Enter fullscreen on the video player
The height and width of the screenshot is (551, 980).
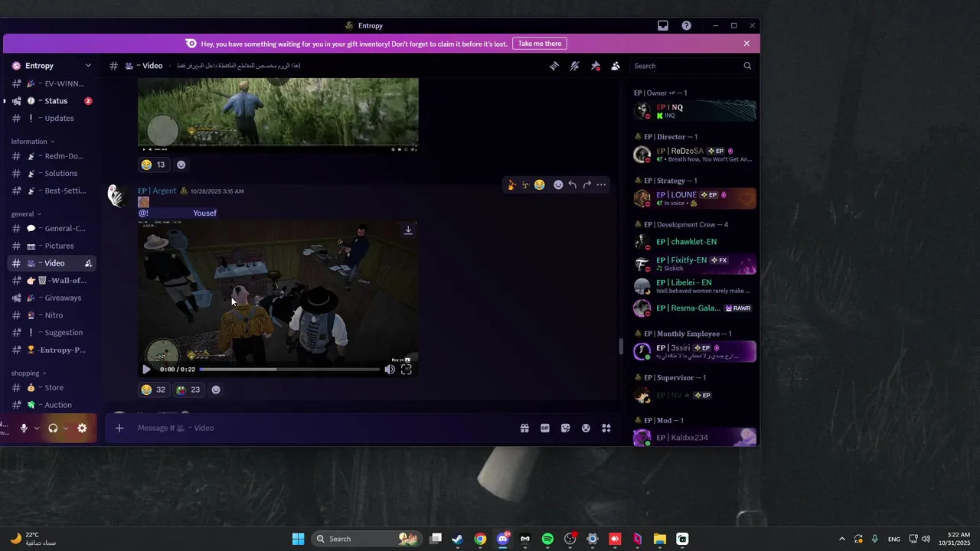pos(407,370)
